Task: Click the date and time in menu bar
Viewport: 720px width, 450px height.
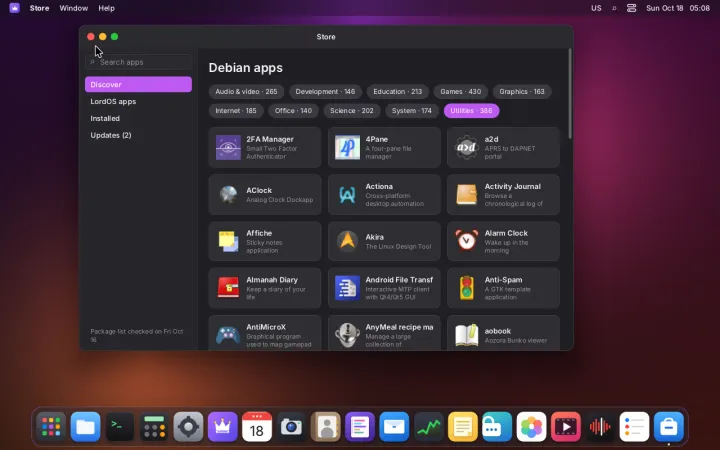Action: pos(678,8)
